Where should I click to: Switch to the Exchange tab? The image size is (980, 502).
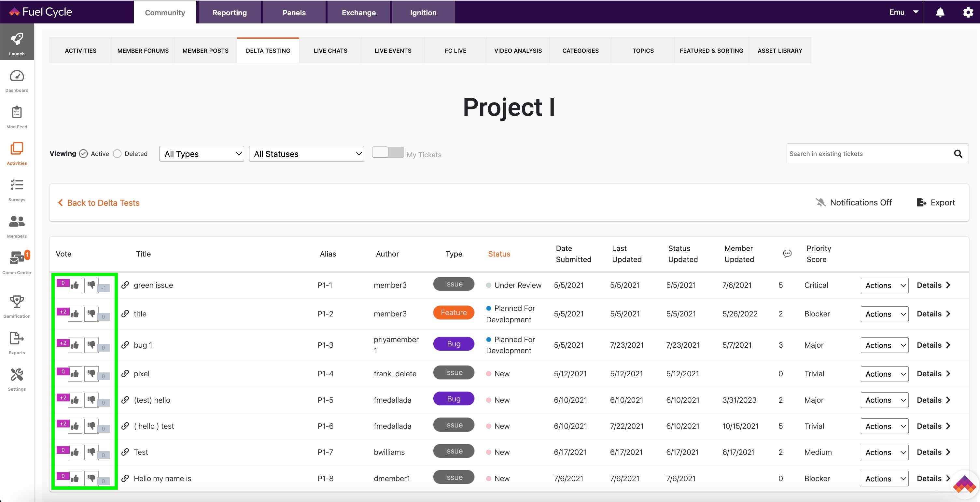[x=359, y=12]
